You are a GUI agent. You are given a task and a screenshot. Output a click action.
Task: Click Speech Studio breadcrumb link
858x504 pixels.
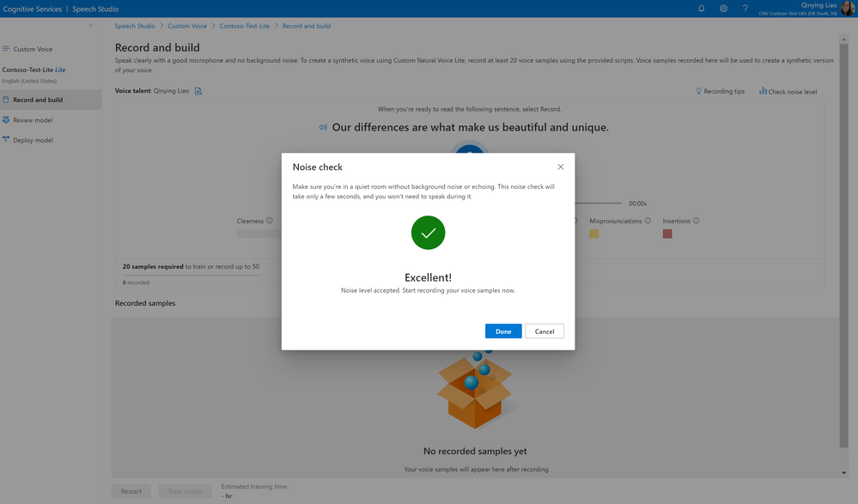(x=135, y=26)
